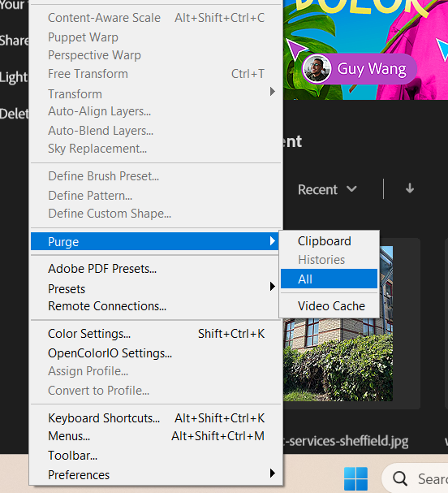This screenshot has width=448, height=493.
Task: Click the Convert to Profile entry
Action: (x=156, y=390)
